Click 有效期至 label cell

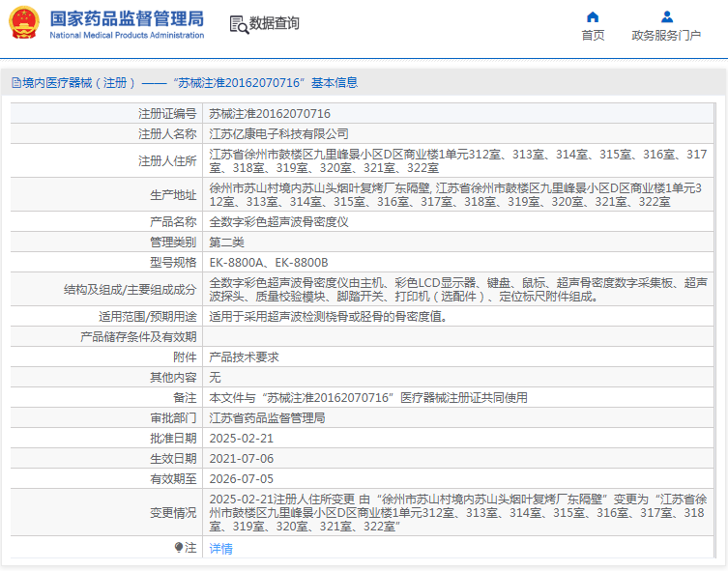point(106,478)
